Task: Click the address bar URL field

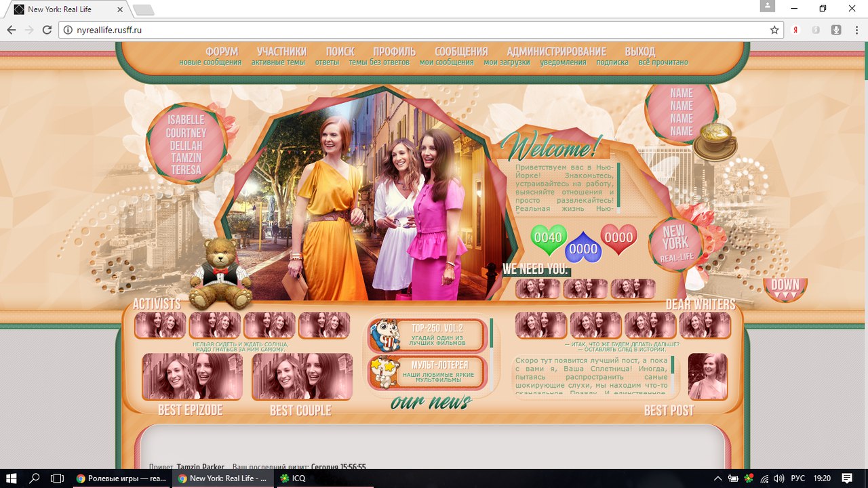Action: click(x=407, y=30)
